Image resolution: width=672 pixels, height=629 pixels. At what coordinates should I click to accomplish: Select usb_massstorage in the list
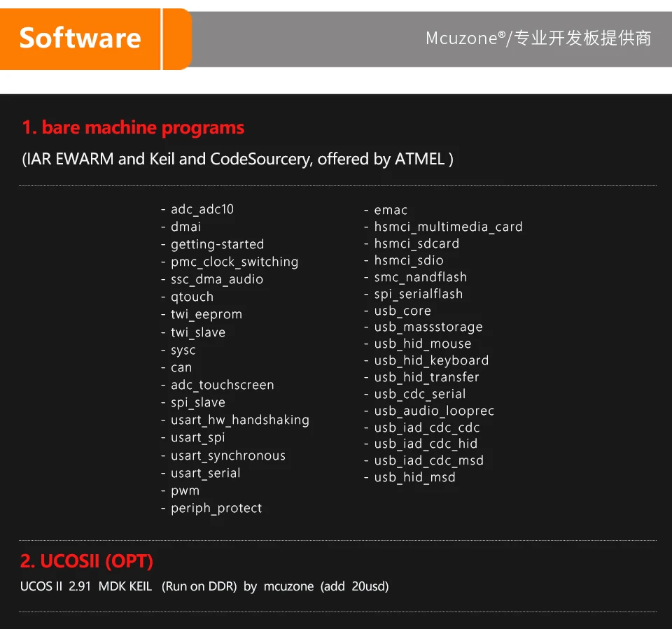pyautogui.click(x=428, y=327)
